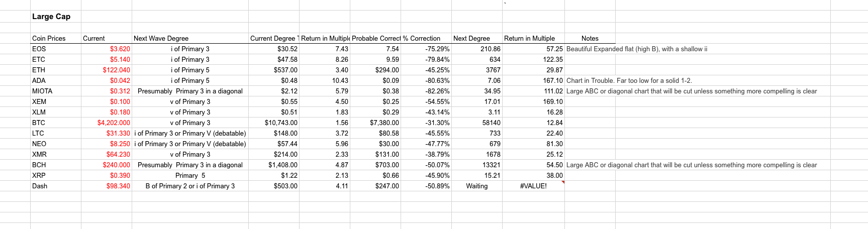Click EOS current price $3.620

[x=107, y=49]
